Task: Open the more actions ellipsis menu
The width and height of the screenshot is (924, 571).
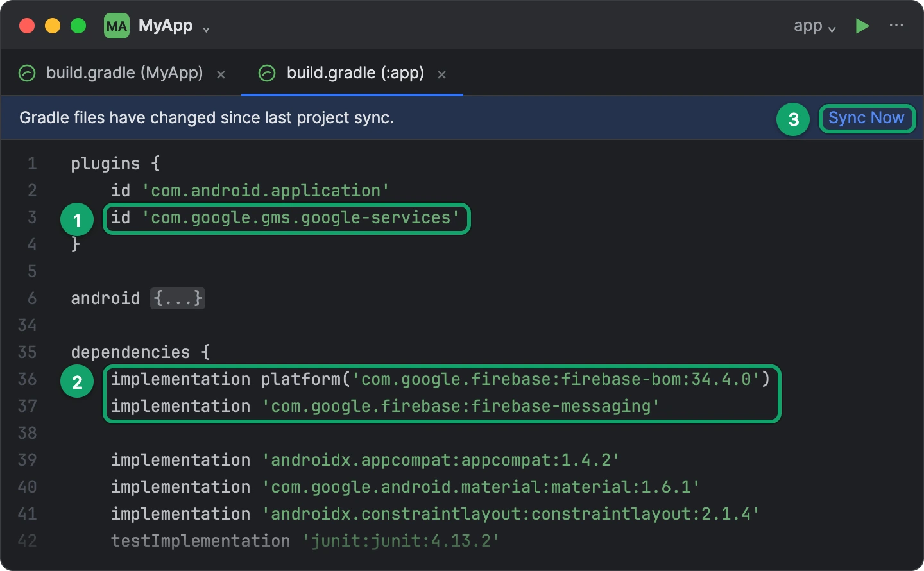Action: (896, 25)
